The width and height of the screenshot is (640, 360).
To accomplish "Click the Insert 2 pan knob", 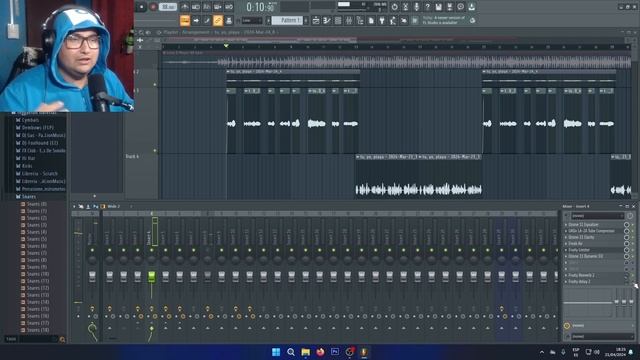I will [x=124, y=260].
